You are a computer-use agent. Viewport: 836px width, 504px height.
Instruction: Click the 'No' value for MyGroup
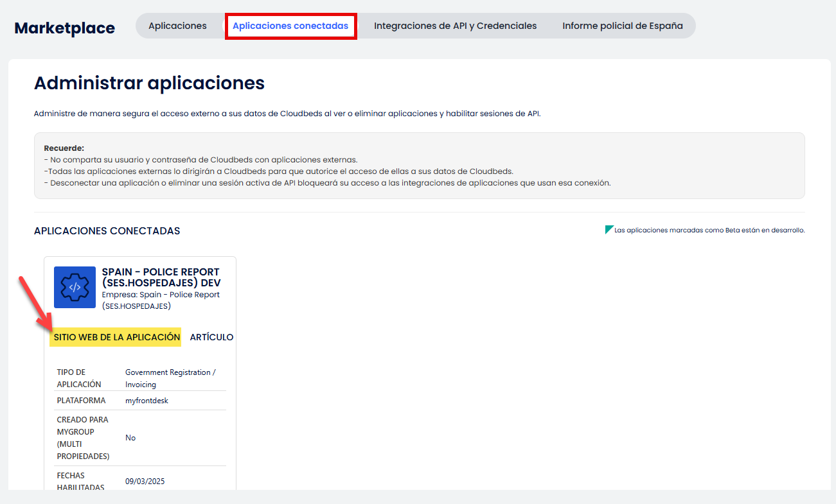click(x=130, y=438)
